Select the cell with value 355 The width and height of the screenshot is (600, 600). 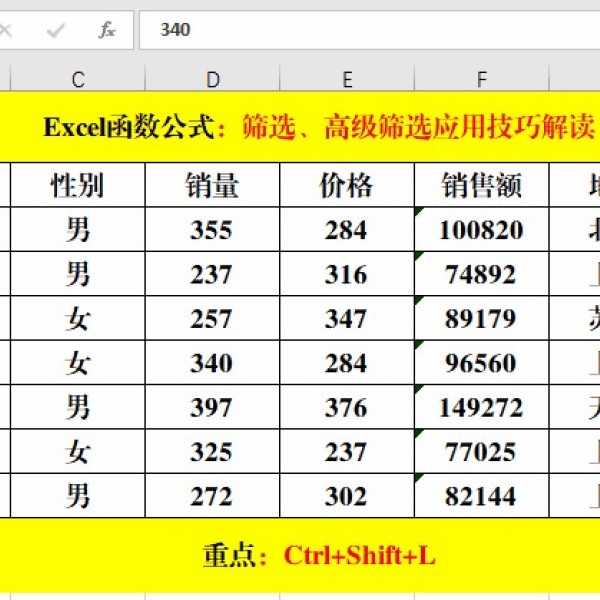(x=213, y=230)
